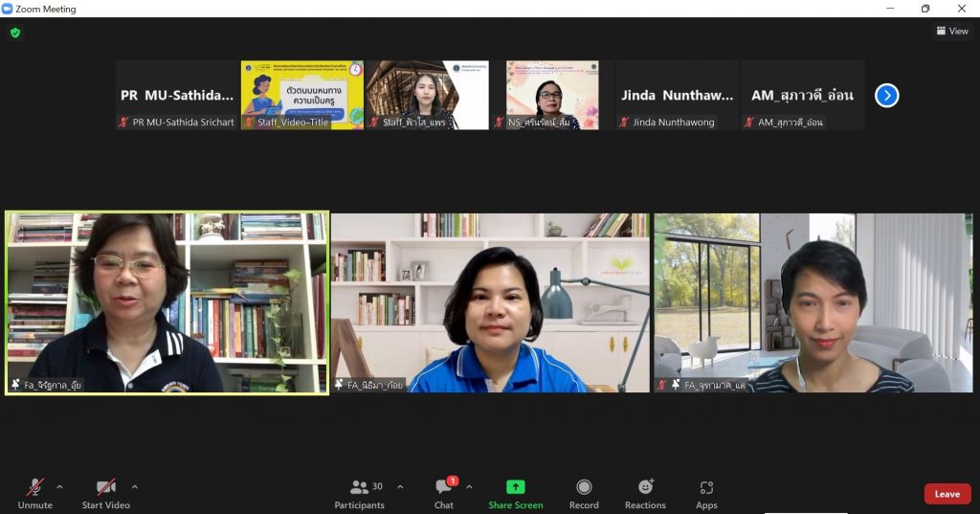The height and width of the screenshot is (514, 980).
Task: Select PR MU-Sathida Srichart participant tile
Action: (177, 95)
